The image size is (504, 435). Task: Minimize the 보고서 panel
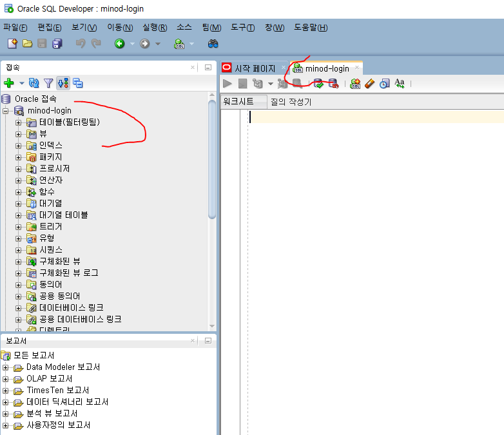point(208,341)
